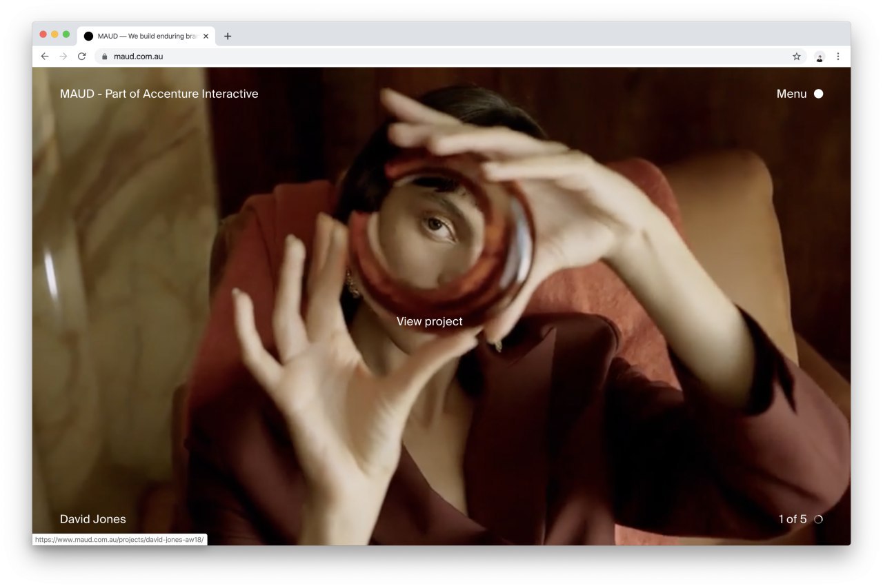
Task: Go back with the browser back arrow
Action: coord(45,57)
